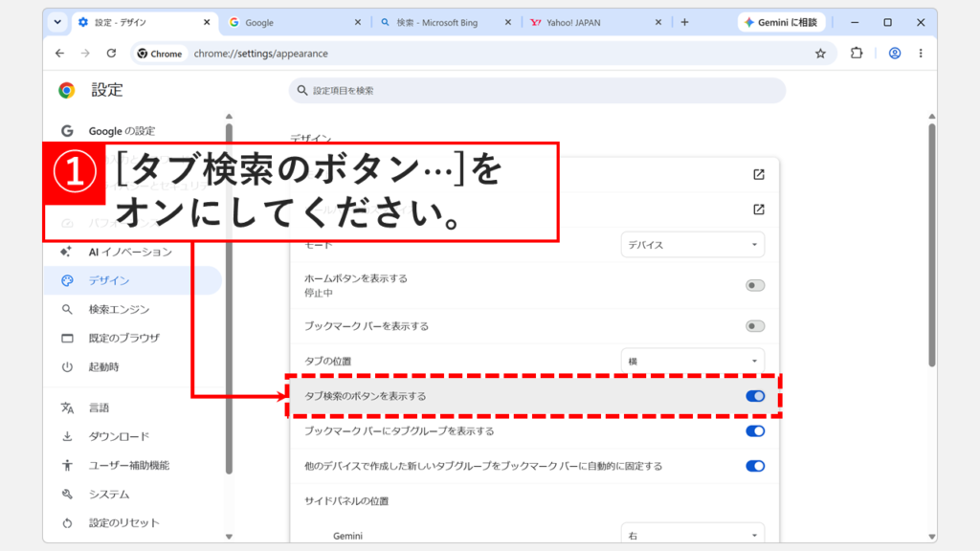Viewport: 980px width, 551px height.
Task: Click the システム wrench icon
Action: click(67, 495)
